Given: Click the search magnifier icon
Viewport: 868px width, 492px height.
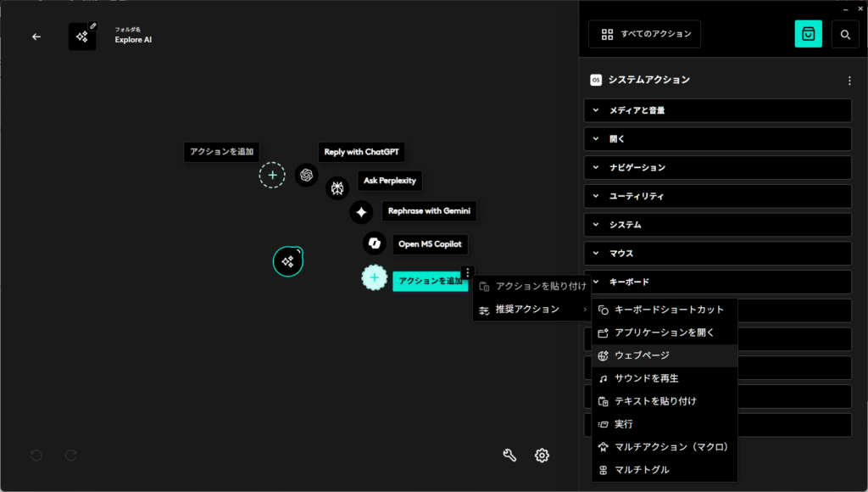Looking at the screenshot, I should pos(845,34).
